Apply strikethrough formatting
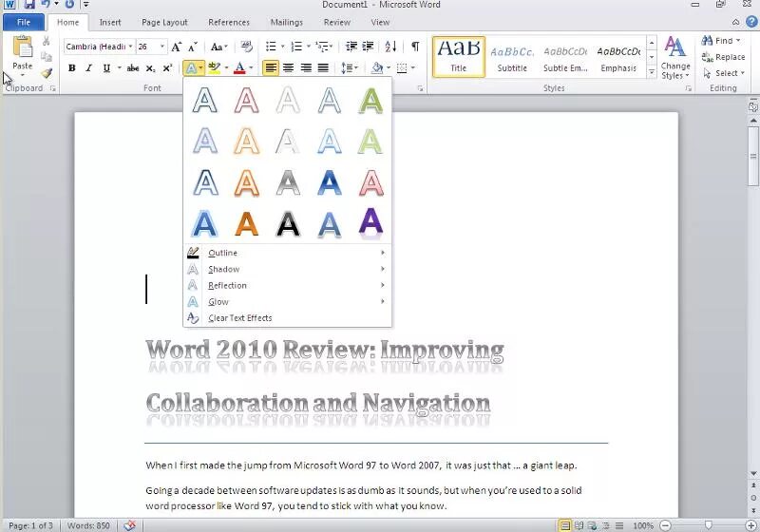The height and width of the screenshot is (532, 760). click(x=133, y=68)
